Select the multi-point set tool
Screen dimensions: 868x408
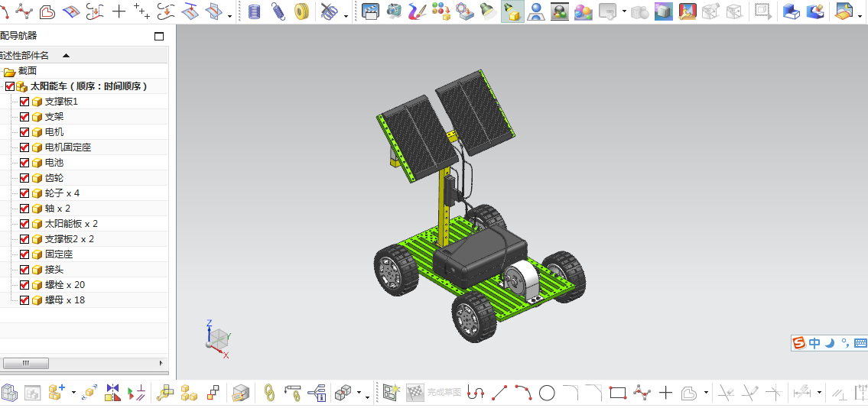[x=141, y=11]
